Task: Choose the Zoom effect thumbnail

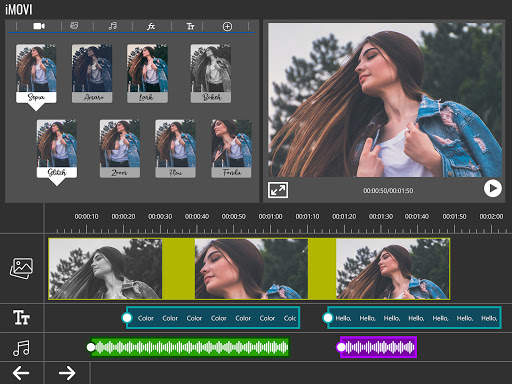Action: pyautogui.click(x=120, y=149)
